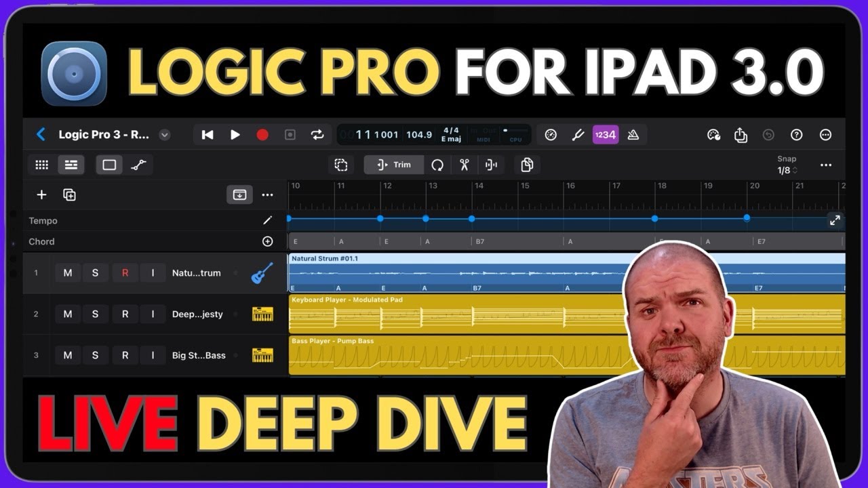Open the project name dropdown arrow
This screenshot has height=488, width=868.
click(x=164, y=135)
